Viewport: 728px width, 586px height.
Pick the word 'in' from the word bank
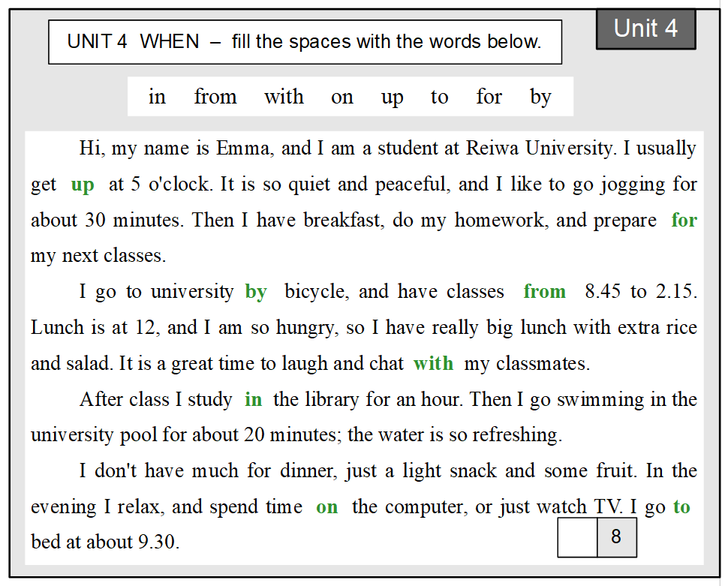157,97
